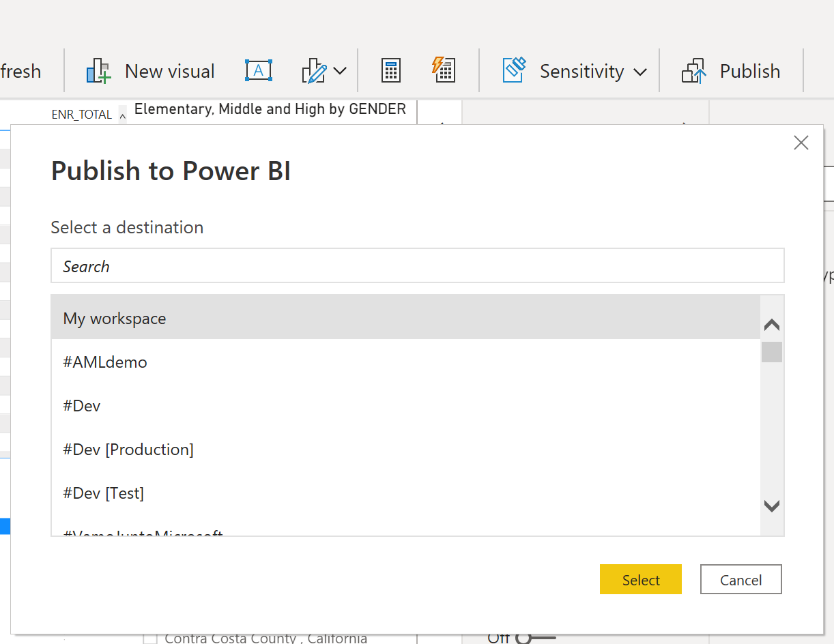Expand the more visuals dropdown arrow
Viewport: 834px width, 644px height.
coord(340,71)
